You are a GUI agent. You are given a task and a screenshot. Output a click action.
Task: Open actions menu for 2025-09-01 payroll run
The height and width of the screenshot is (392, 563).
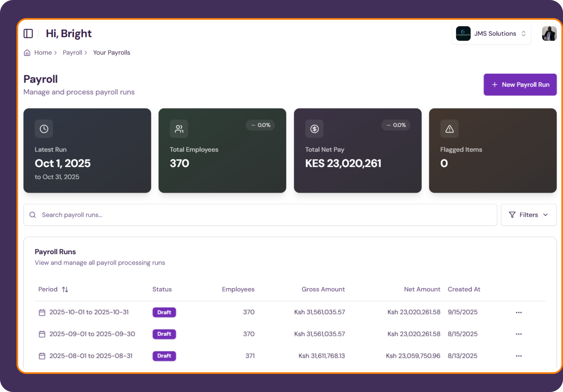tap(518, 334)
